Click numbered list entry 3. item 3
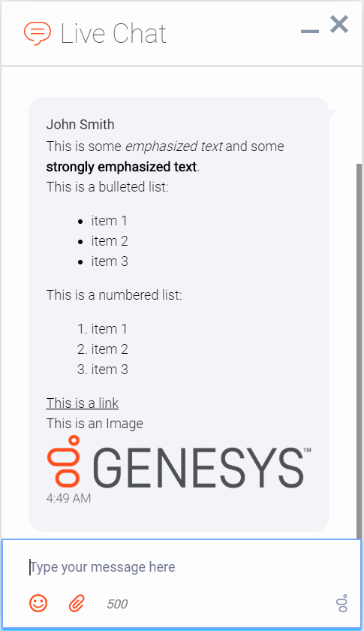 point(103,370)
